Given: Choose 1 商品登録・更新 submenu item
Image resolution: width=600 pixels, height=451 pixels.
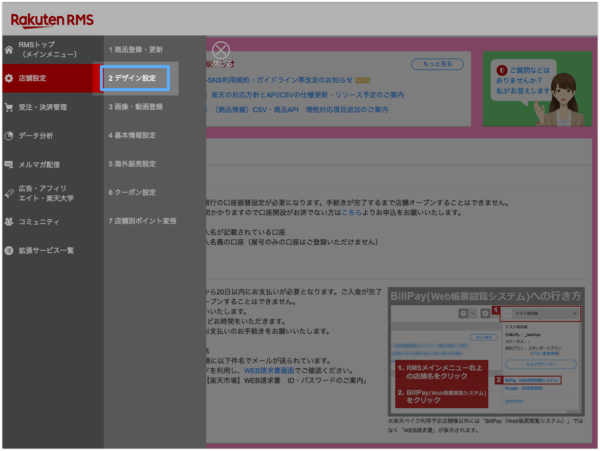Looking at the screenshot, I should click(x=135, y=50).
